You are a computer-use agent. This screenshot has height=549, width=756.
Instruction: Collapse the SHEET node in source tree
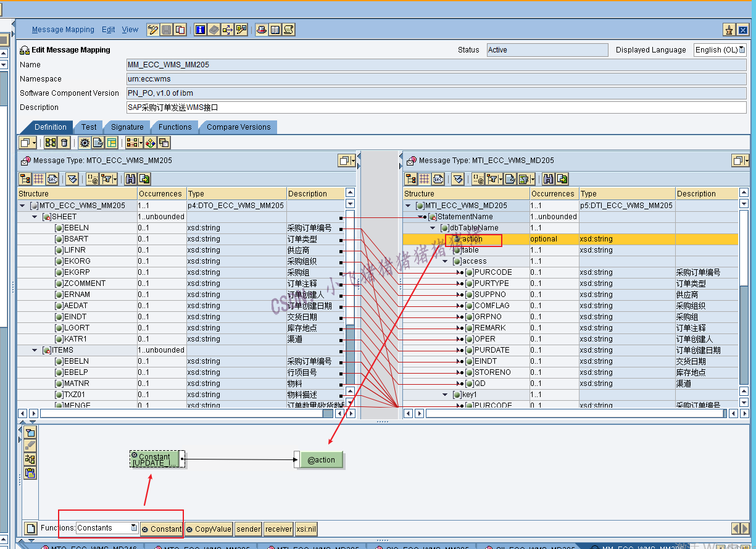[x=35, y=217]
